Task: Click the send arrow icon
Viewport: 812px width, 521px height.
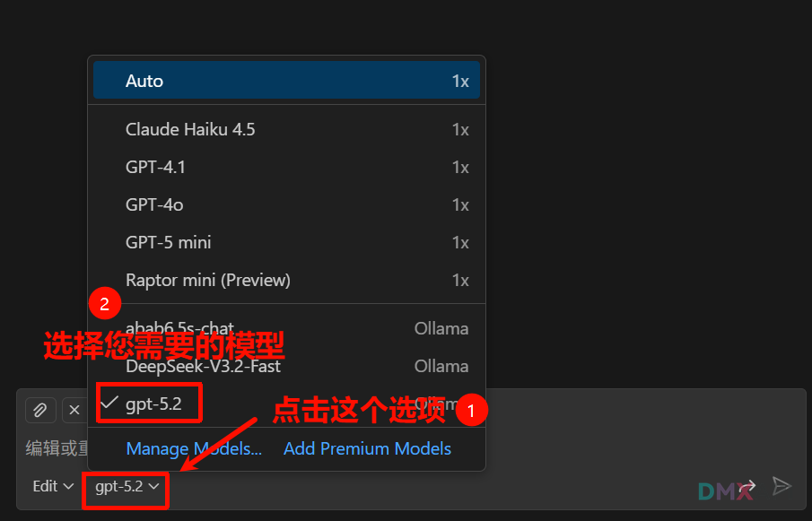Action: pos(781,486)
